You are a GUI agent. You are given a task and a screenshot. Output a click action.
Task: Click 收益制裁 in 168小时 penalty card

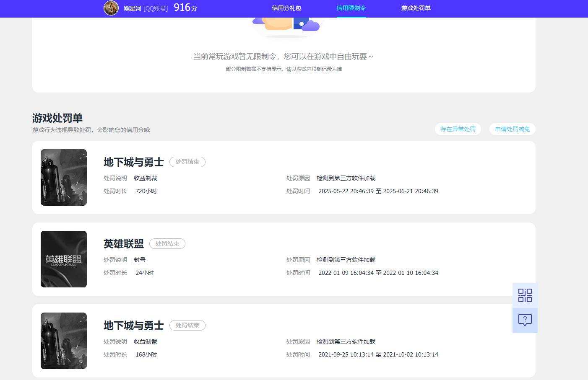click(x=146, y=341)
